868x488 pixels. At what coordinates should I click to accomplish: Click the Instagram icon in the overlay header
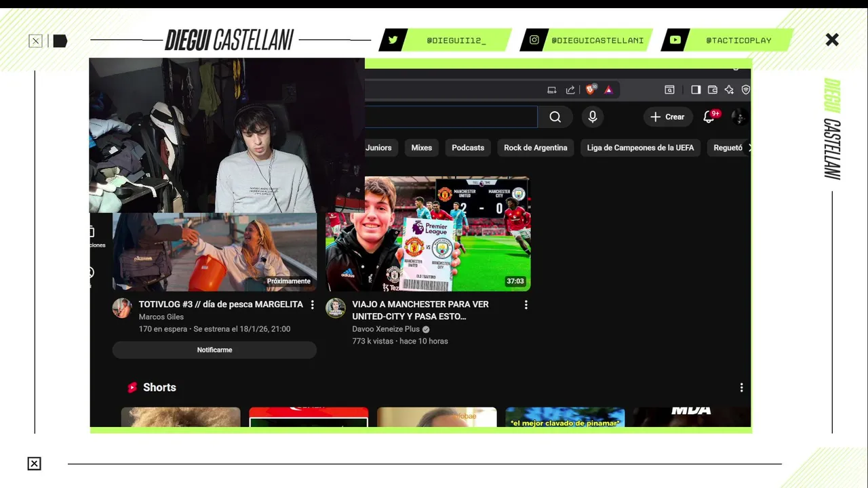pos(534,40)
